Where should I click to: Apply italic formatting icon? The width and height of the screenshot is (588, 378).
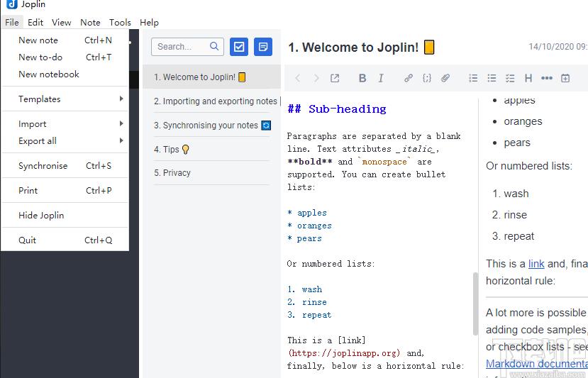point(381,78)
